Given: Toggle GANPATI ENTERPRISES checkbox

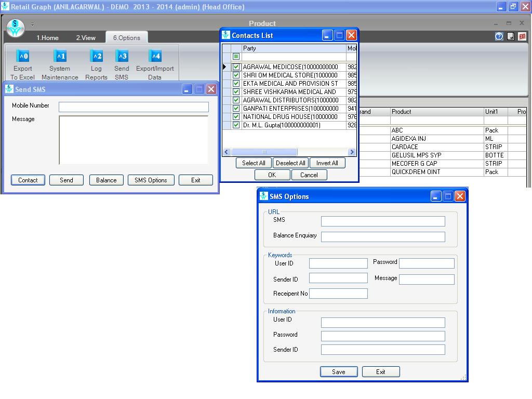Looking at the screenshot, I should click(236, 108).
